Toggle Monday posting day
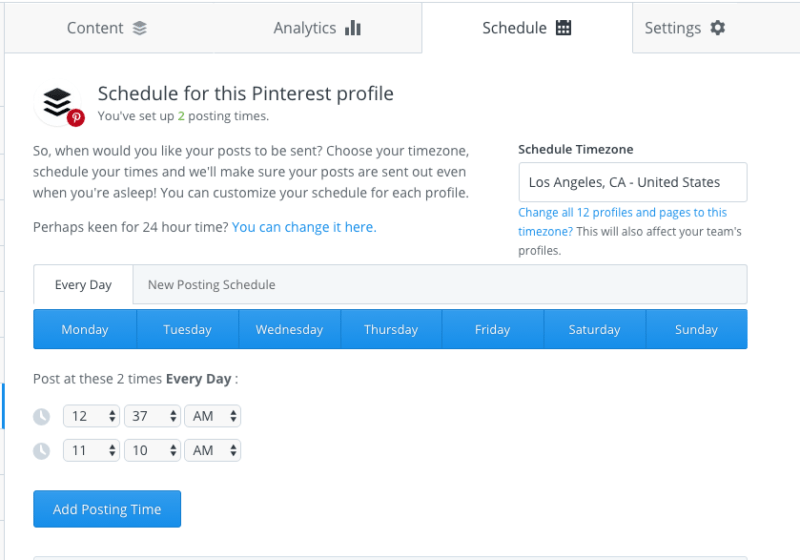This screenshot has width=800, height=560. (x=85, y=329)
